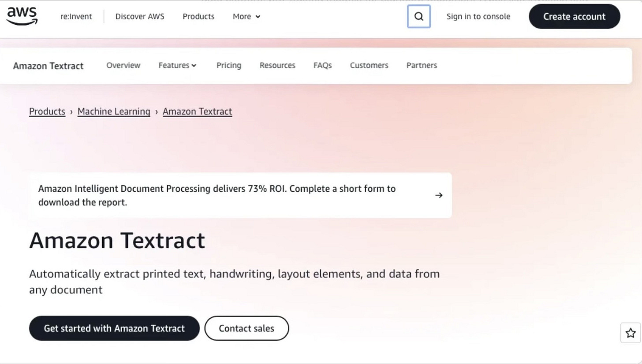Image resolution: width=642 pixels, height=364 pixels.
Task: Open Discover AWS menu
Action: pos(140,17)
